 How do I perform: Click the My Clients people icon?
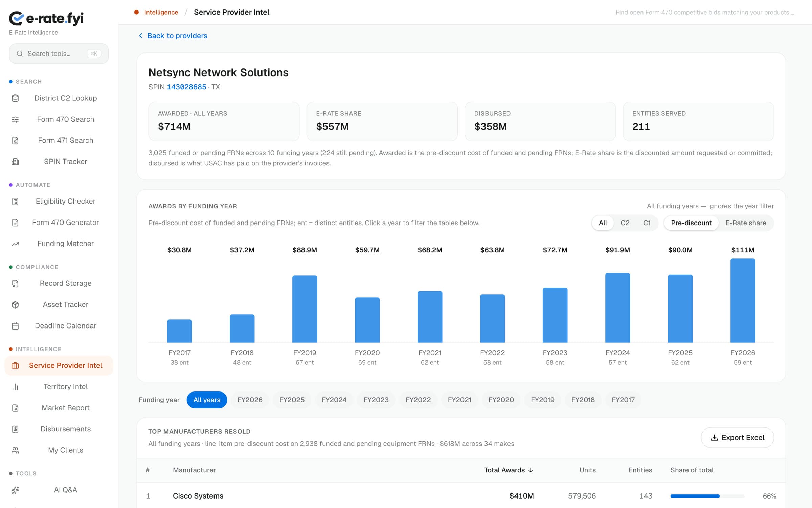pos(15,450)
